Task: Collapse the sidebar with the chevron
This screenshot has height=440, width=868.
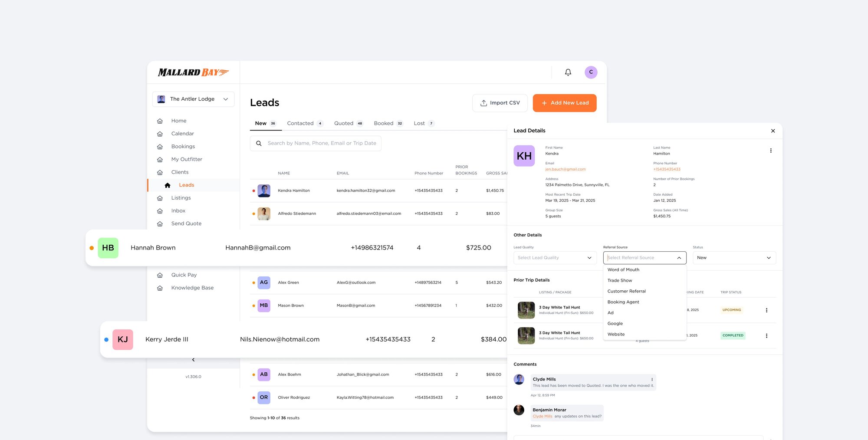Action: tap(193, 359)
